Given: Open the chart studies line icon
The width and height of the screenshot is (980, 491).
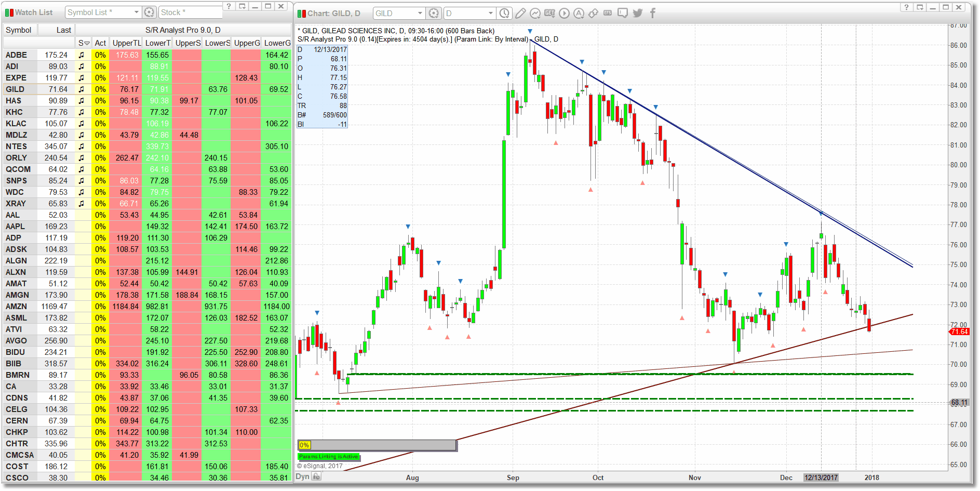Looking at the screenshot, I should (x=535, y=13).
